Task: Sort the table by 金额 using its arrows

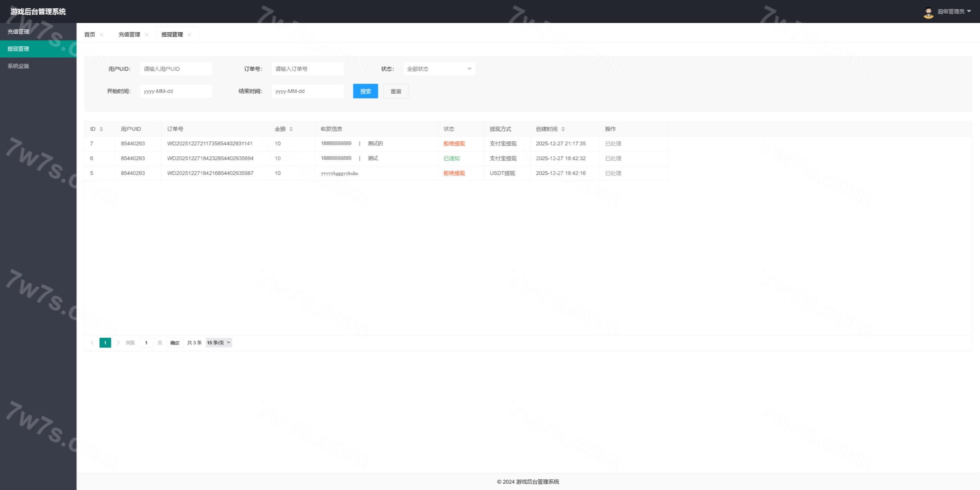Action: coord(291,129)
